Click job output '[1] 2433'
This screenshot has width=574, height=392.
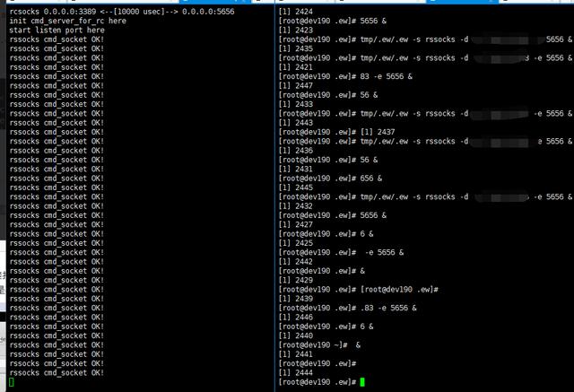pos(296,104)
